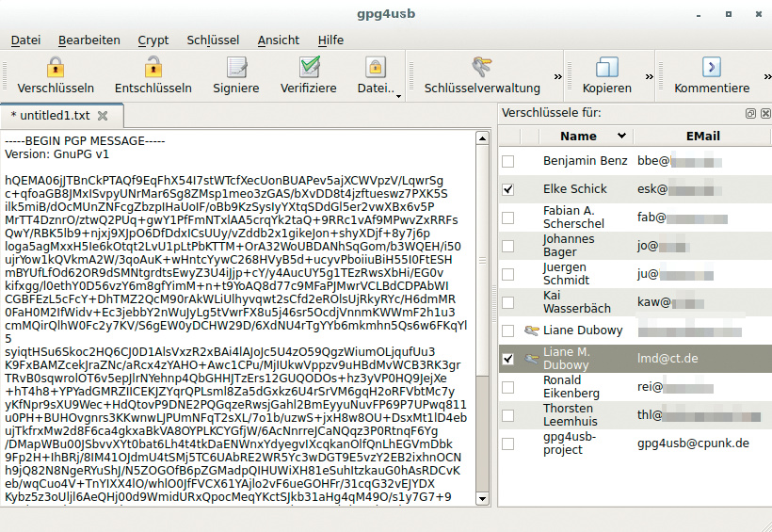
Task: Uncheck the Elke Schick recipient checkbox
Action: pos(508,189)
